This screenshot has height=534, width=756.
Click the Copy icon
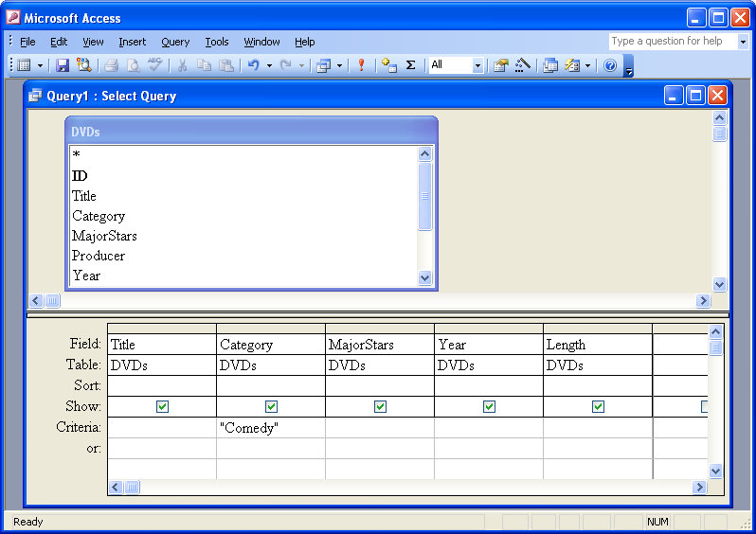[x=205, y=65]
